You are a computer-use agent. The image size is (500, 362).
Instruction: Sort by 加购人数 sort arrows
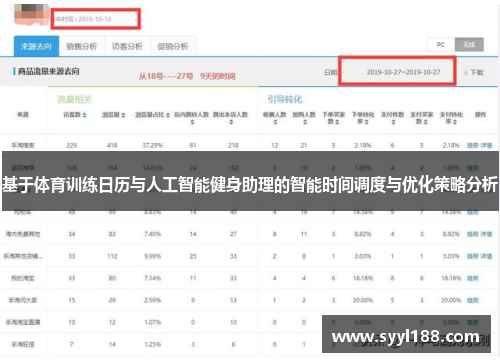pyautogui.click(x=304, y=122)
